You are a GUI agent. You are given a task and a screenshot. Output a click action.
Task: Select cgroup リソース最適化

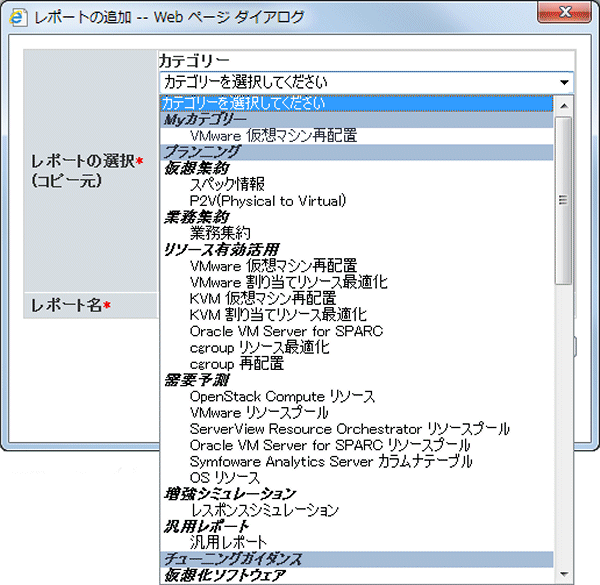pos(260,347)
